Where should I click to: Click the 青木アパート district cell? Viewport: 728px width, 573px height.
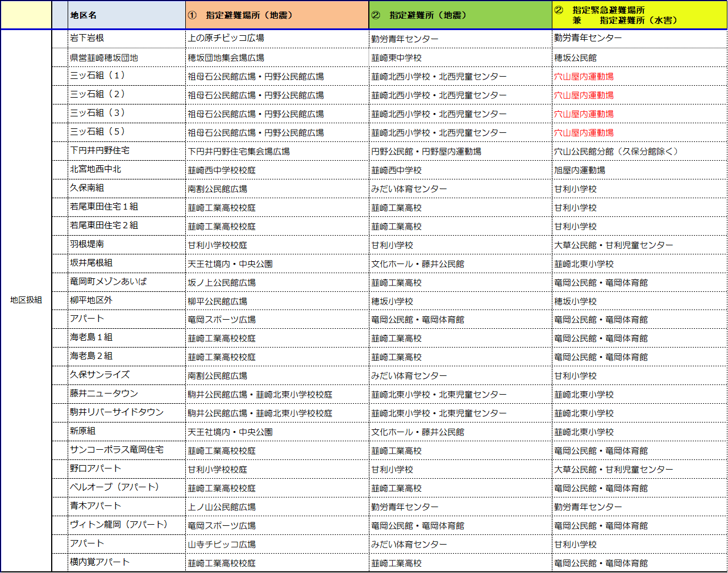coord(127,507)
